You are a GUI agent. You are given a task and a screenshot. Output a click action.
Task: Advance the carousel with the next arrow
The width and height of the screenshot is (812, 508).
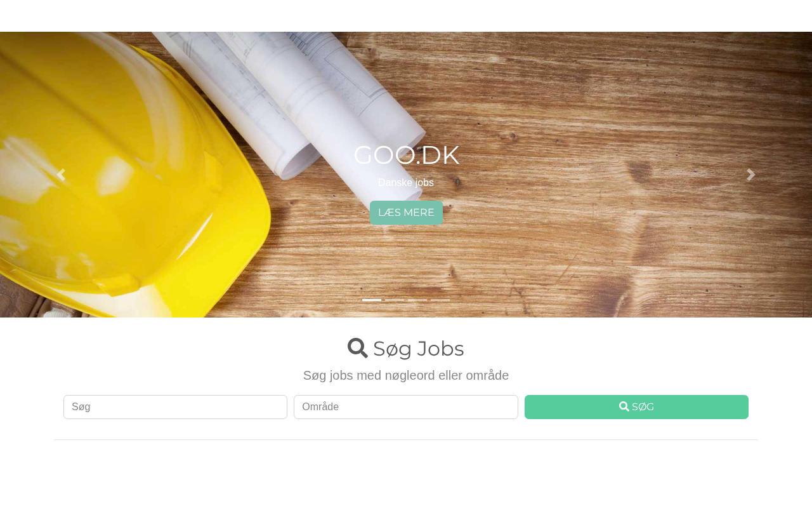click(x=751, y=175)
